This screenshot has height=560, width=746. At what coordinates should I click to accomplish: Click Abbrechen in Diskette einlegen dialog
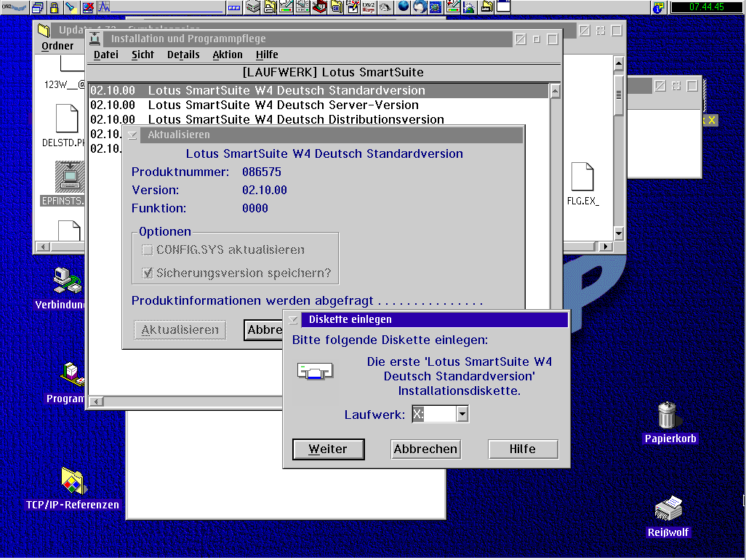point(426,449)
